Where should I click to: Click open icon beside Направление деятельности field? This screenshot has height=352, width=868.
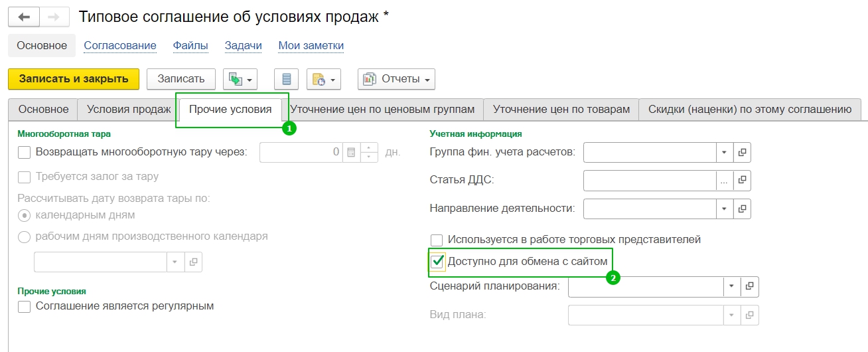click(x=743, y=209)
